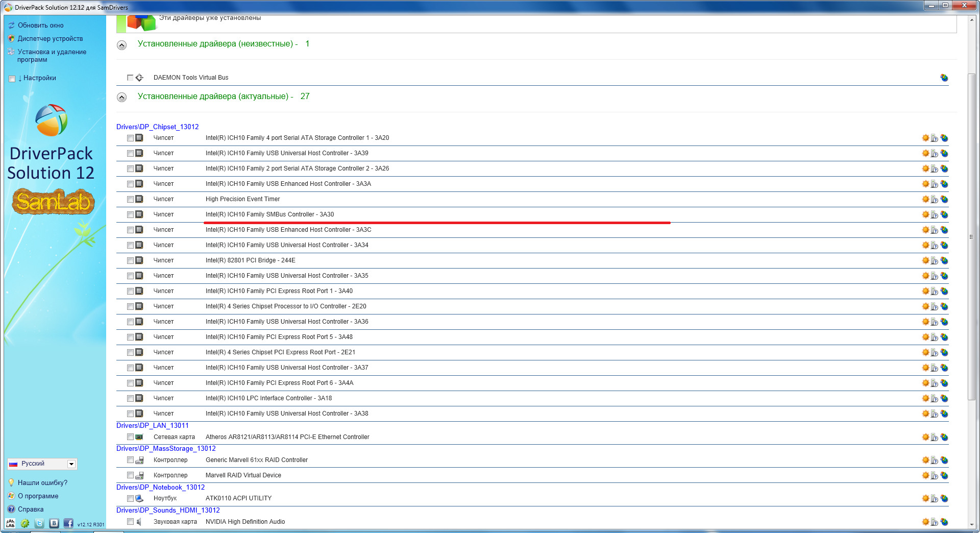Click device info icon for High Precision Event Timer
Screen dimensions: 980x533
(934, 199)
